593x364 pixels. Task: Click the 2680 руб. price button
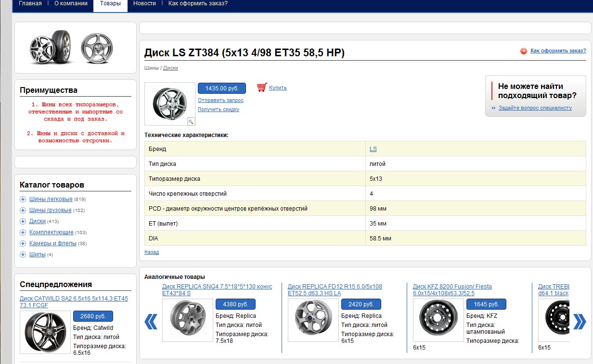(x=93, y=316)
